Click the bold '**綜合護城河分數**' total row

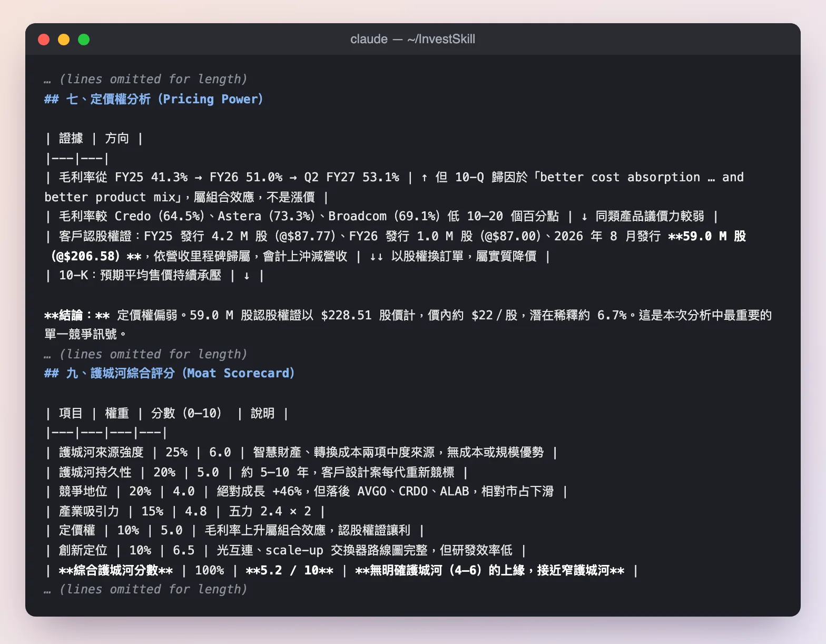pos(342,570)
